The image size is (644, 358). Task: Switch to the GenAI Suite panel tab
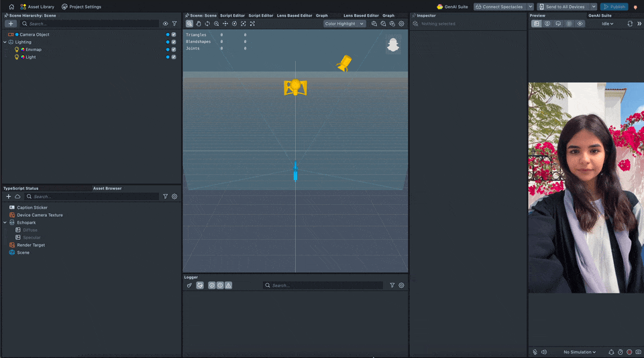coord(600,15)
